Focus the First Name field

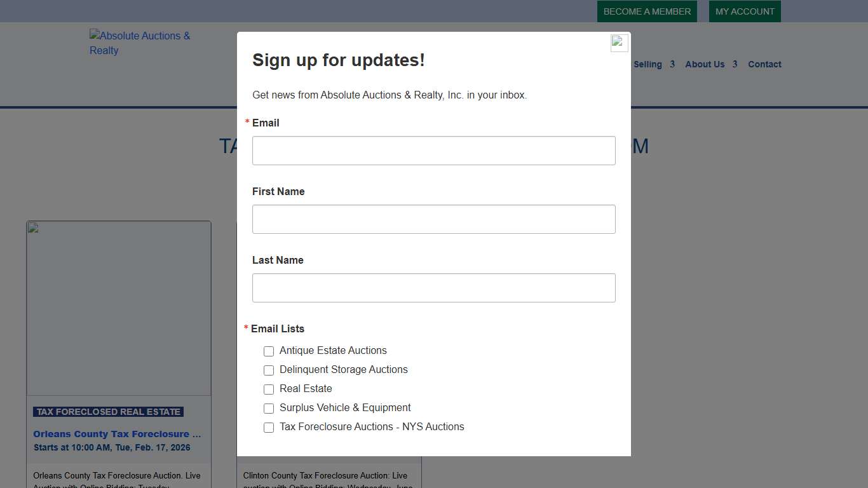coord(433,219)
